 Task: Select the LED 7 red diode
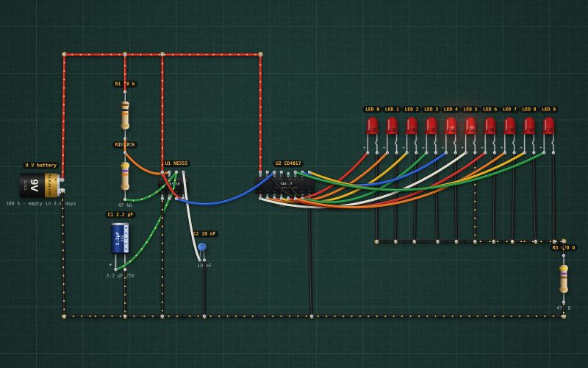pos(509,126)
